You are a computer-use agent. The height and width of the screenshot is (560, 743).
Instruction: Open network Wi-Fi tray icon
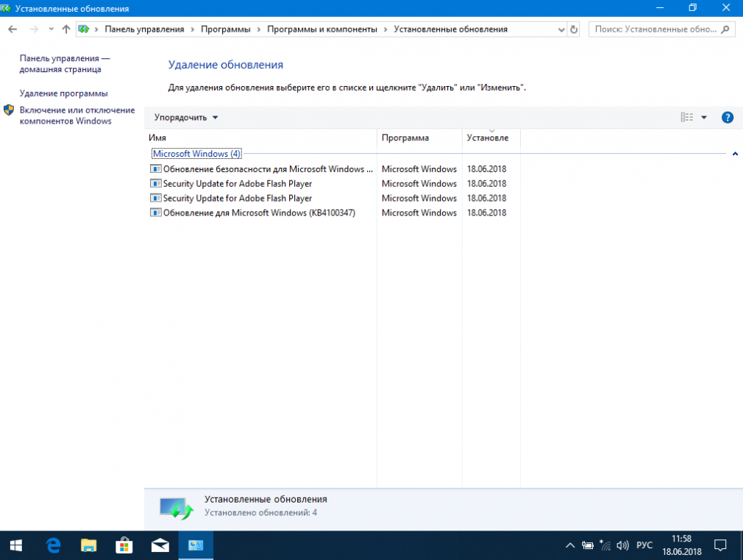(x=605, y=545)
